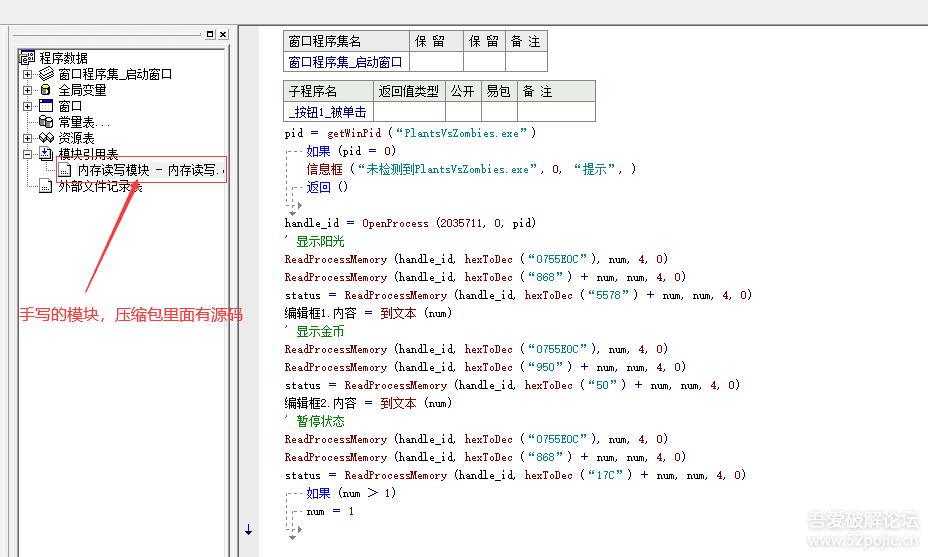This screenshot has width=928, height=557.
Task: Click the 编辑框1.内容 = 到文本 line
Action: [x=368, y=313]
